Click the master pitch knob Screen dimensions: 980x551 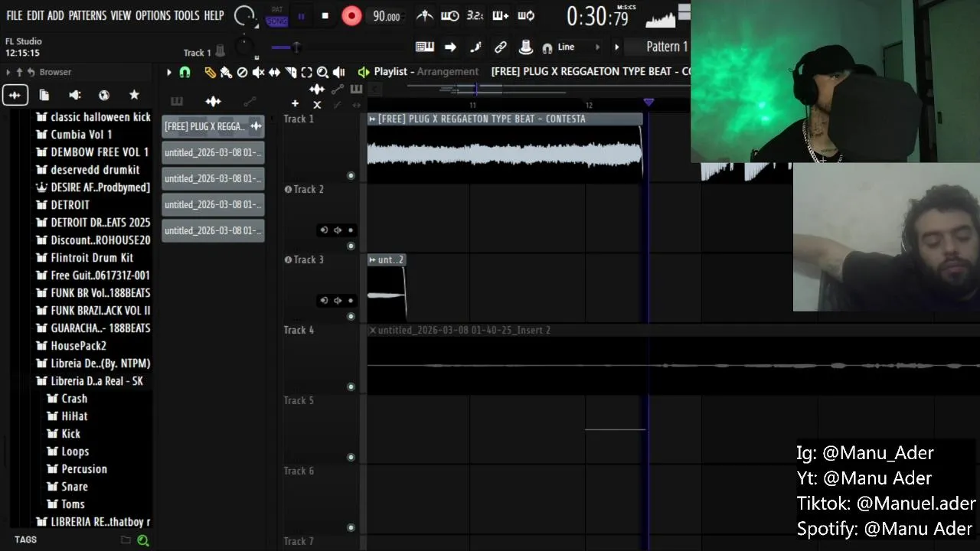[243, 47]
